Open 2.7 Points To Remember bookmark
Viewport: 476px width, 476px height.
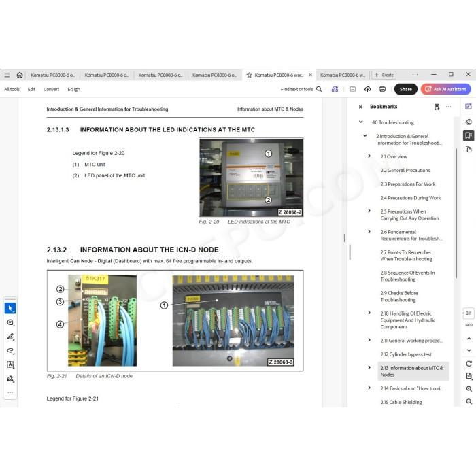[x=406, y=256]
